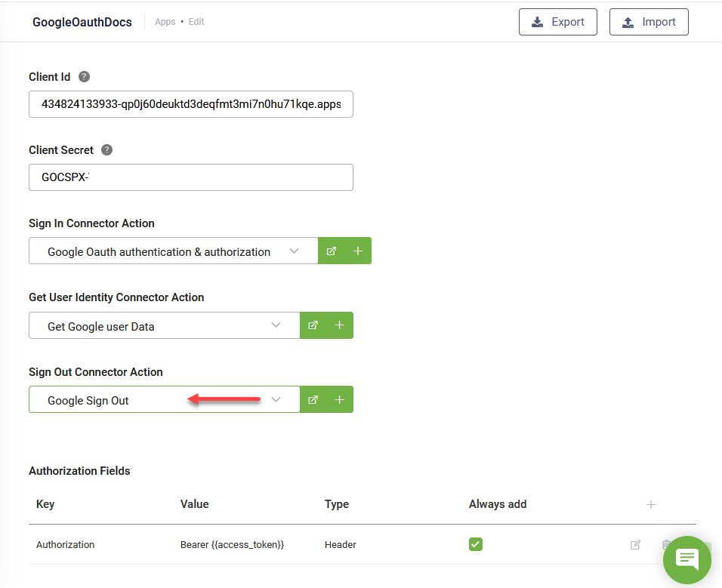This screenshot has height=588, width=722.
Task: Export the GoogleOauthDocs configuration
Action: tap(558, 21)
